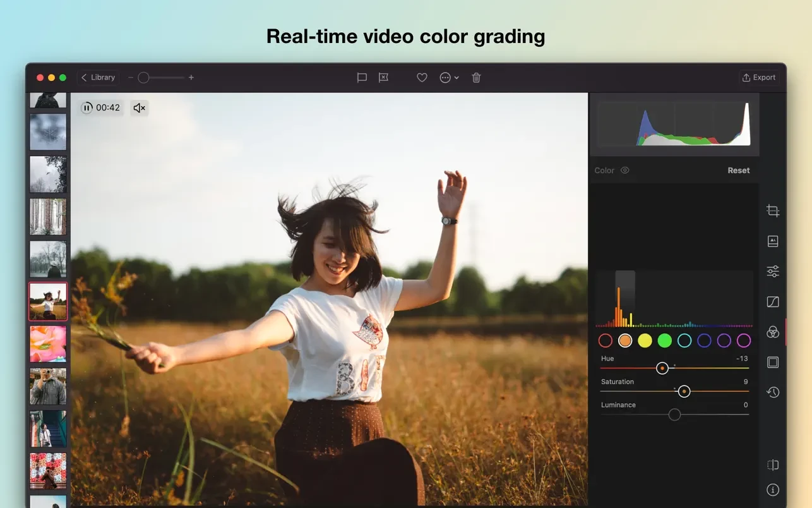Click the Flag icon in the toolbar

[361, 77]
